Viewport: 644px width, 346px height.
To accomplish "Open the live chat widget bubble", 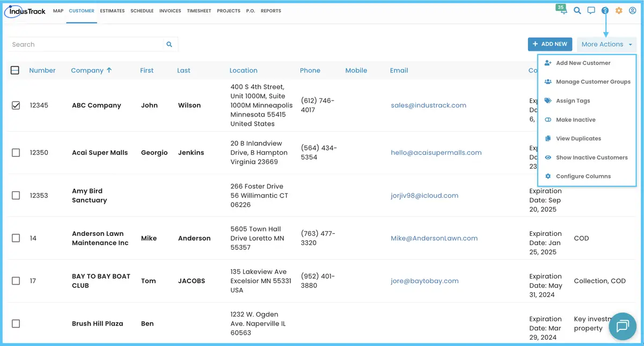I will tap(623, 326).
